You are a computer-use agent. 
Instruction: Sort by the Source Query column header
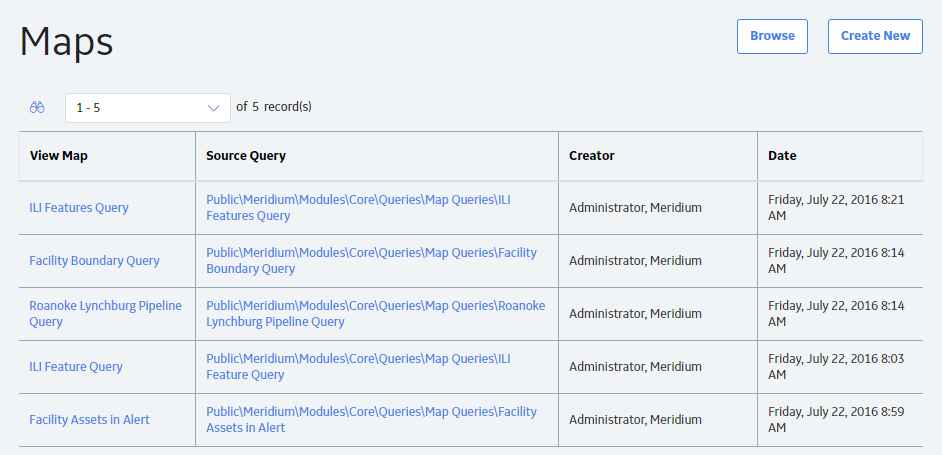point(246,156)
